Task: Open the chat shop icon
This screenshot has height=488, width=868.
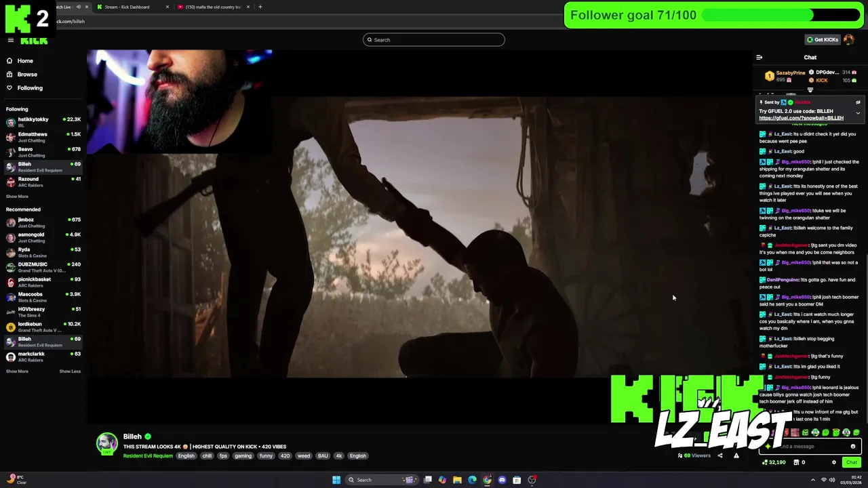Action: point(795,462)
